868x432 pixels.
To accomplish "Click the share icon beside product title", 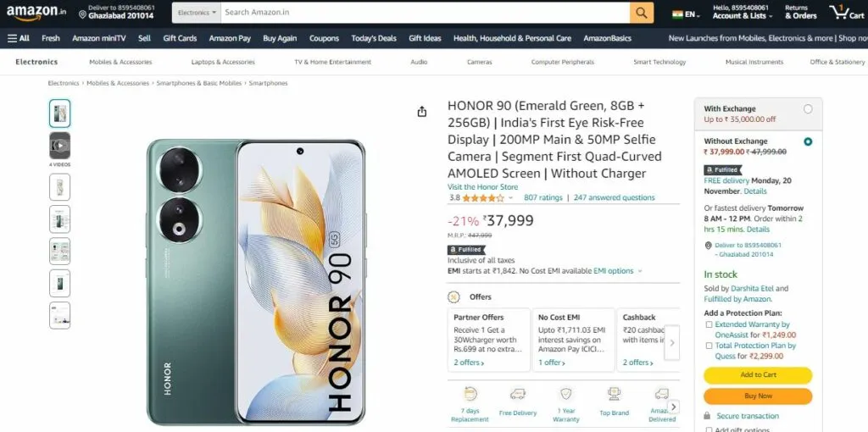I will pos(422,112).
